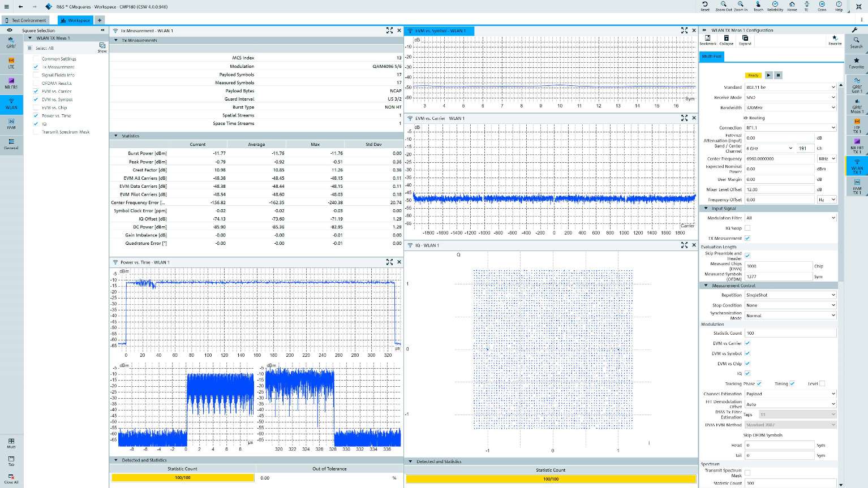The image size is (868, 488).
Task: Collapse the Statistics section in Tx Measurement
Action: click(x=116, y=136)
